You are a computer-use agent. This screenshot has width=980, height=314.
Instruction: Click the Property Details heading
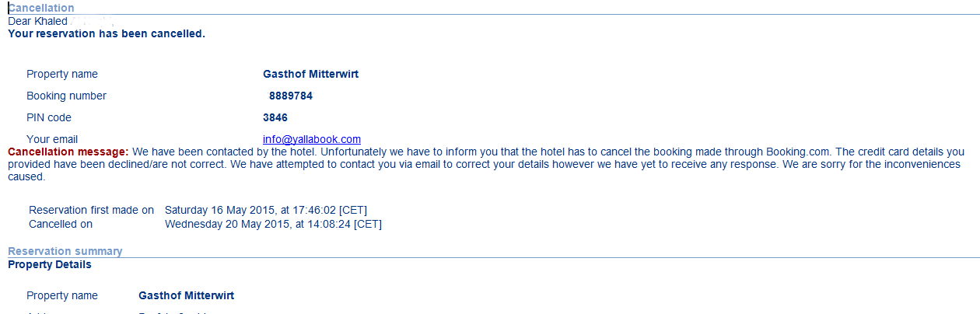pyautogui.click(x=49, y=264)
